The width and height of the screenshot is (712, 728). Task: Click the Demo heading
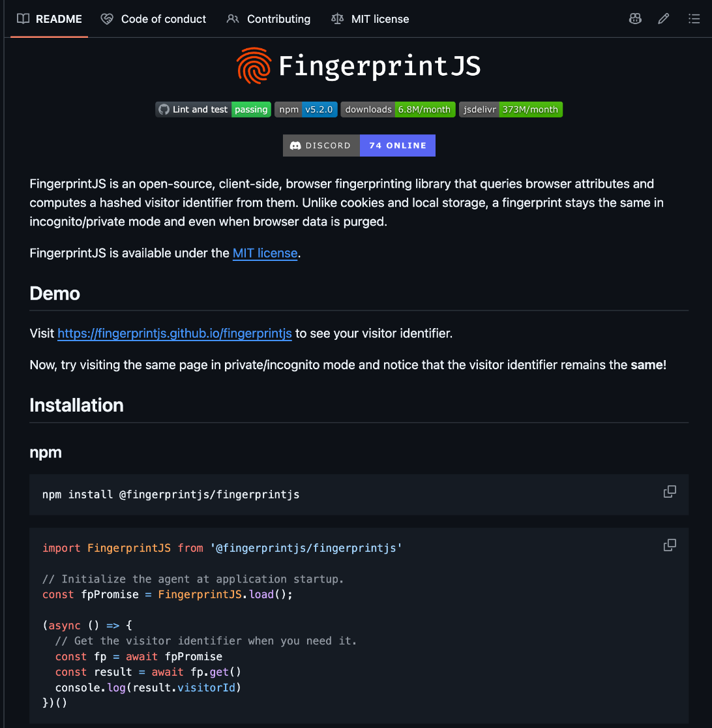(55, 294)
